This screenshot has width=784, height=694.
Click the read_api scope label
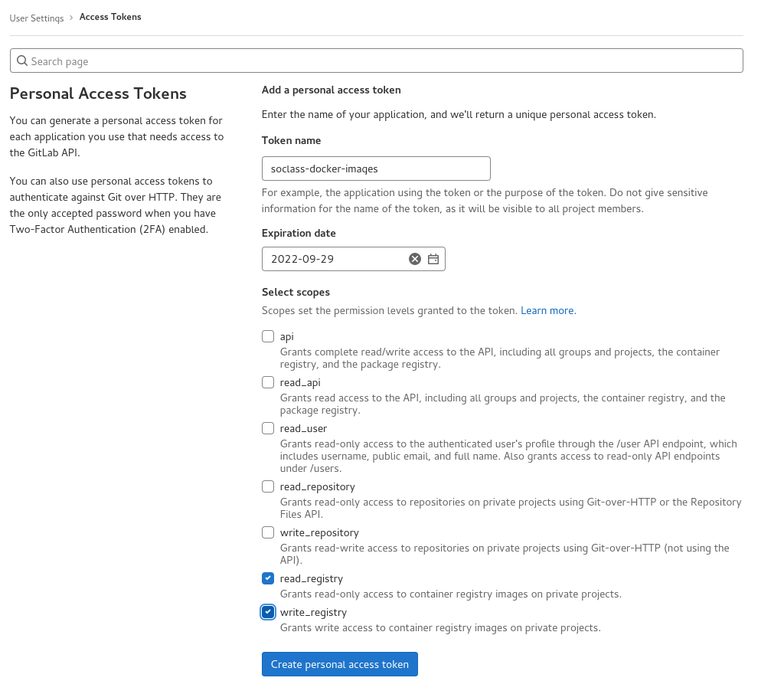pyautogui.click(x=300, y=383)
